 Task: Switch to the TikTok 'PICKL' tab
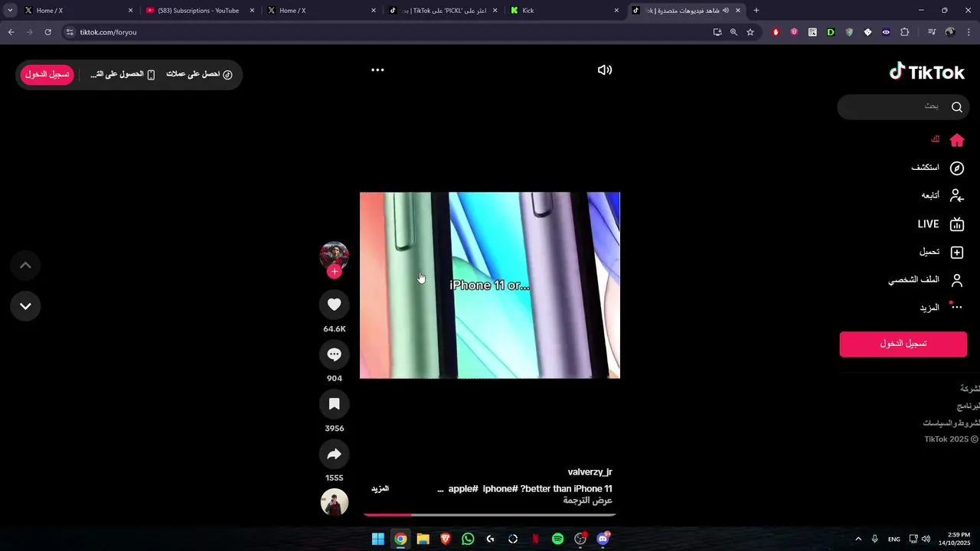click(443, 11)
